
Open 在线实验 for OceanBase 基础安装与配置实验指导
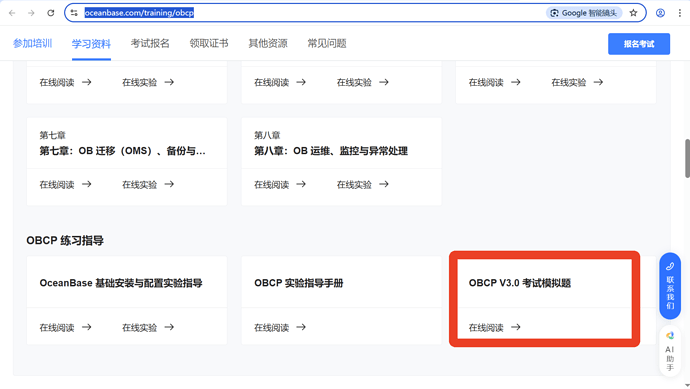[x=148, y=327]
